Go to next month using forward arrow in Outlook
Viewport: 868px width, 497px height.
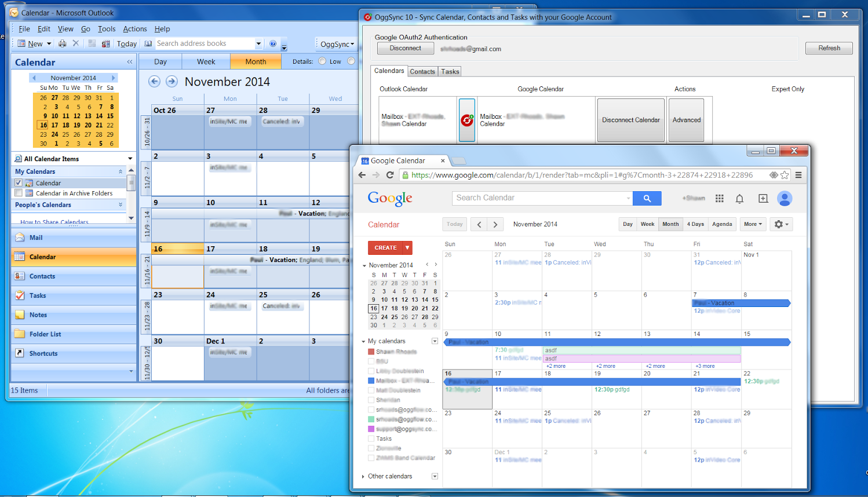tap(172, 82)
